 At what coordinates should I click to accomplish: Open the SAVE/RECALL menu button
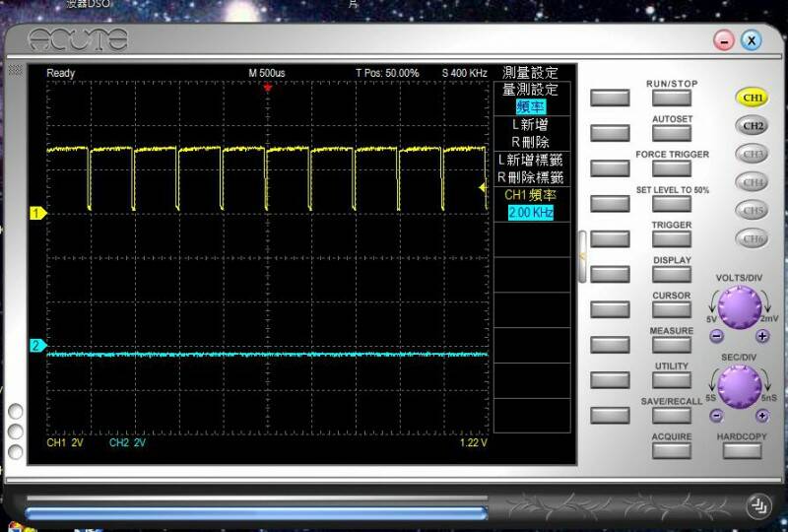[672, 416]
